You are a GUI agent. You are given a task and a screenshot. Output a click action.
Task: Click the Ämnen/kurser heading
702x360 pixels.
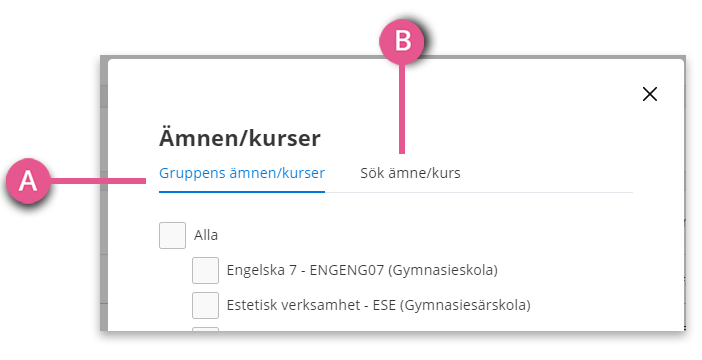pos(240,138)
